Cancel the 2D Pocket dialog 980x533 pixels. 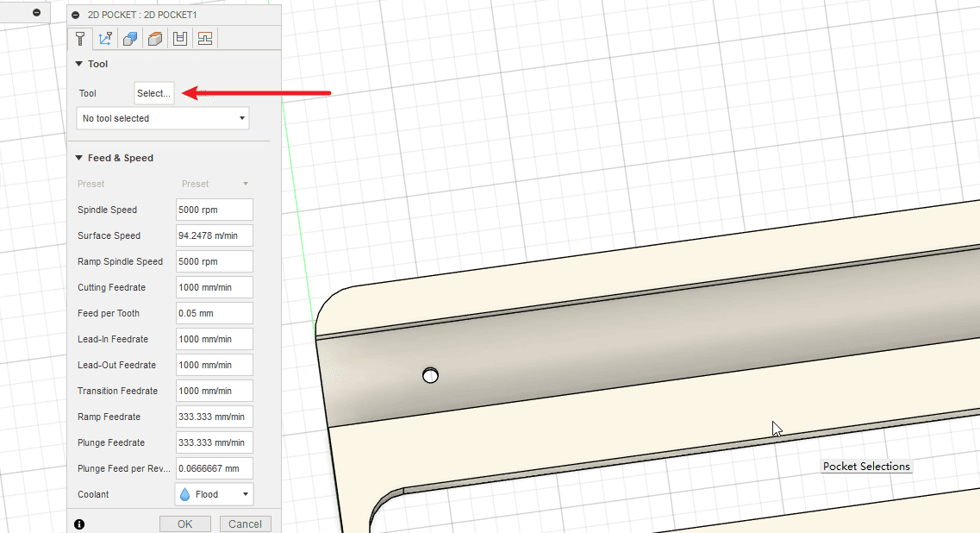pos(245,524)
